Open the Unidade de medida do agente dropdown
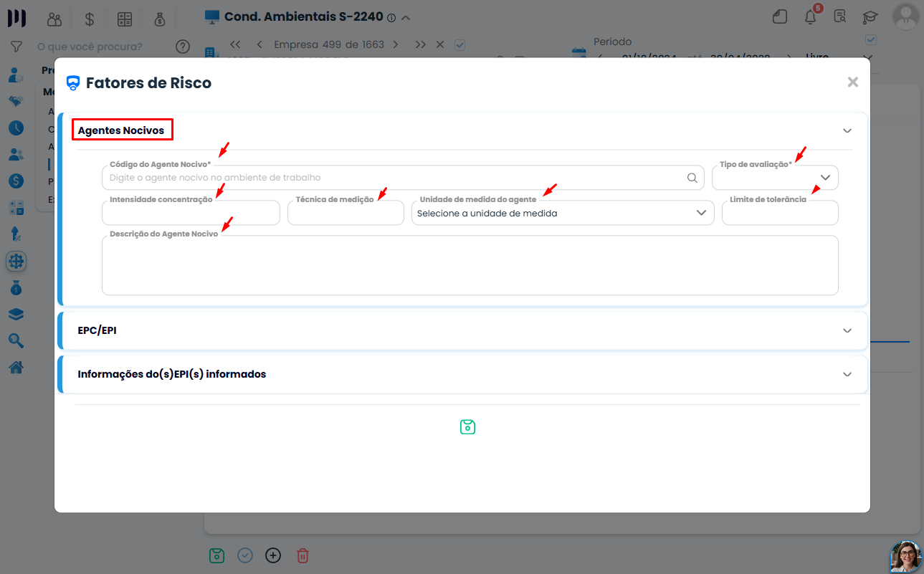Viewport: 924px width, 574px height. click(x=563, y=213)
